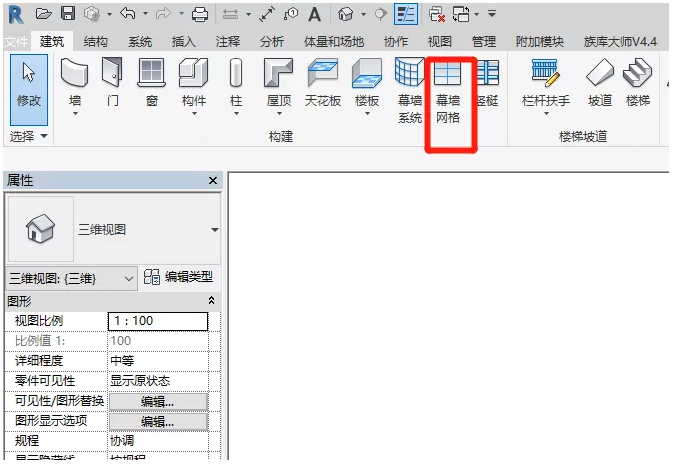Select the 天花板 (Ceiling) tool
This screenshot has width=676, height=466.
[x=322, y=82]
